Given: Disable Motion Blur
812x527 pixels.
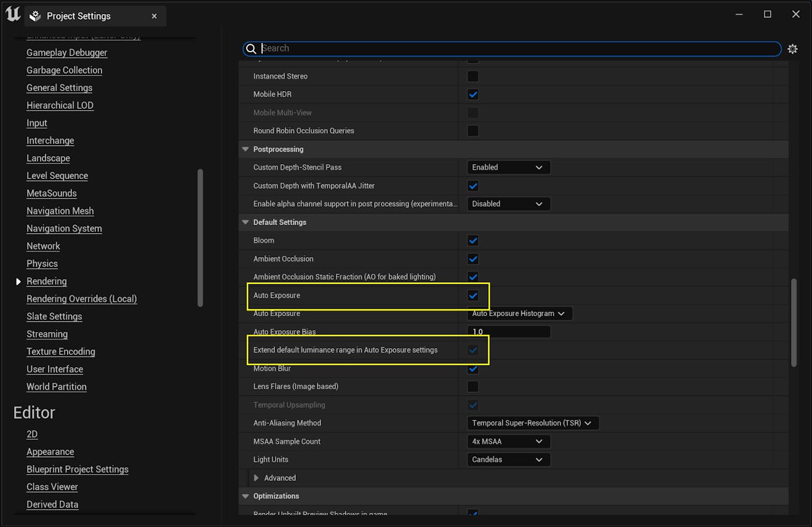Looking at the screenshot, I should click(x=472, y=368).
